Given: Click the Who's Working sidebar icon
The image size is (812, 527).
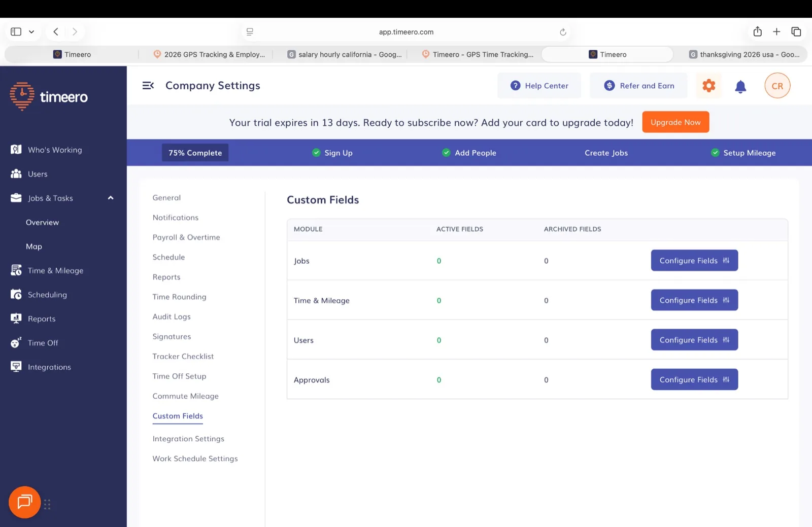Looking at the screenshot, I should click(16, 150).
